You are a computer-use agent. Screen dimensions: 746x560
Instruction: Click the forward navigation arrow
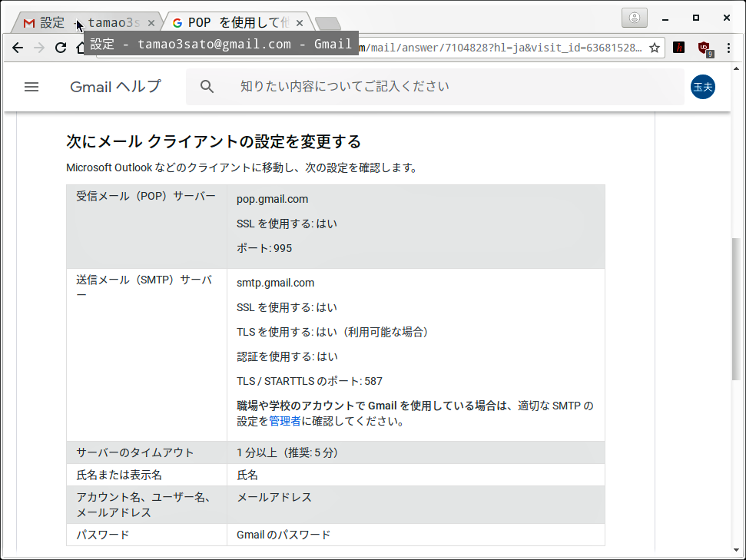39,48
